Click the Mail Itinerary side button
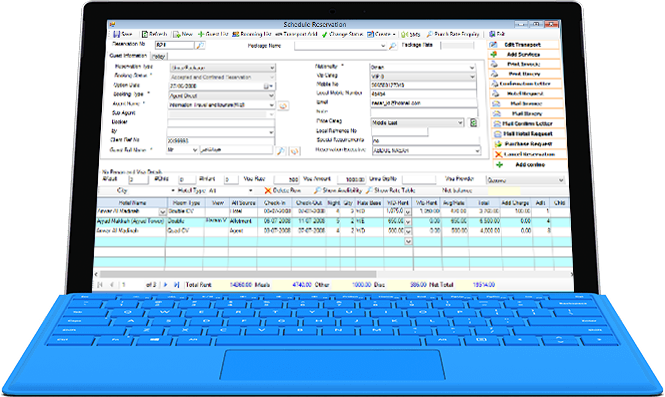The image size is (665, 397). pos(527,114)
